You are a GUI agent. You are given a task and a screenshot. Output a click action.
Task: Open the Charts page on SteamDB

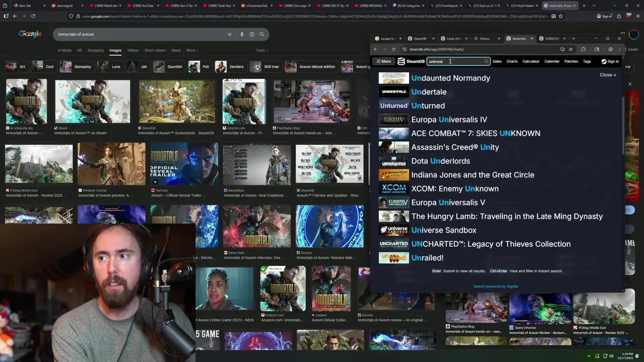click(512, 61)
